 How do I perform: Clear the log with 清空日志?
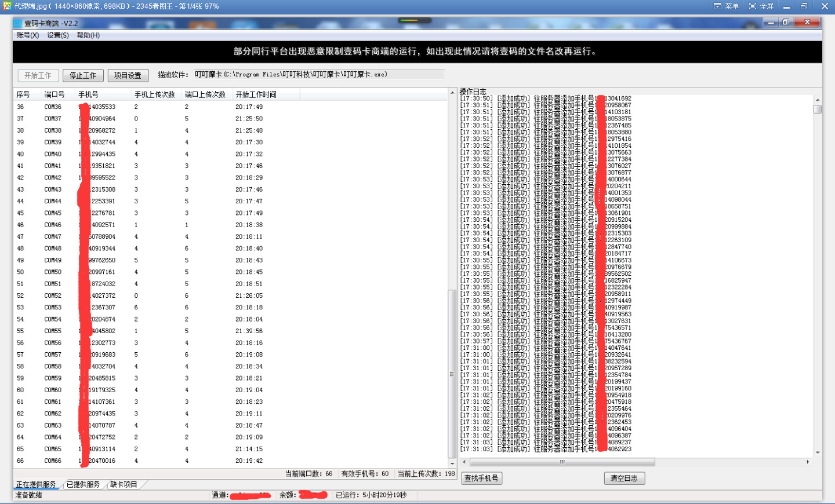(x=624, y=479)
